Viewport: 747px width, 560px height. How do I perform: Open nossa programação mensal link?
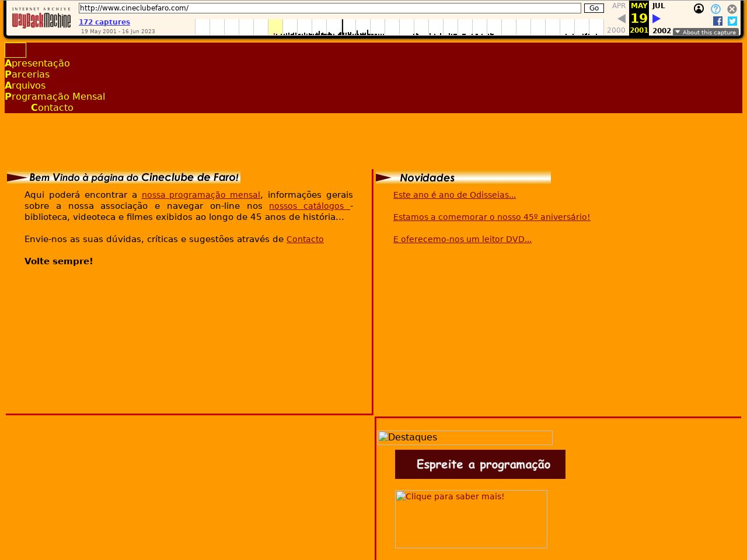point(201,195)
